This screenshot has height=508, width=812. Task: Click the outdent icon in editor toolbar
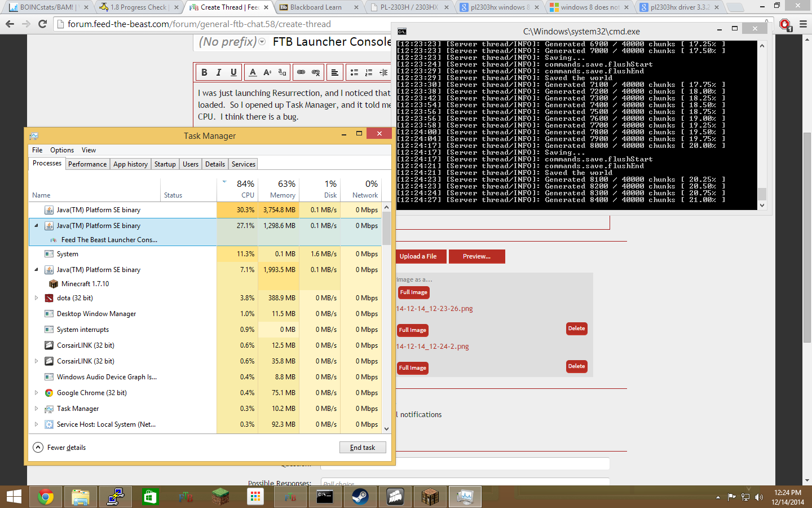(x=383, y=72)
